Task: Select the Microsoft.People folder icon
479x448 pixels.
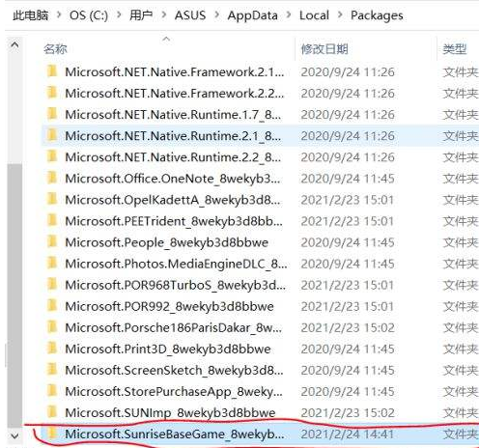Action: pos(52,241)
